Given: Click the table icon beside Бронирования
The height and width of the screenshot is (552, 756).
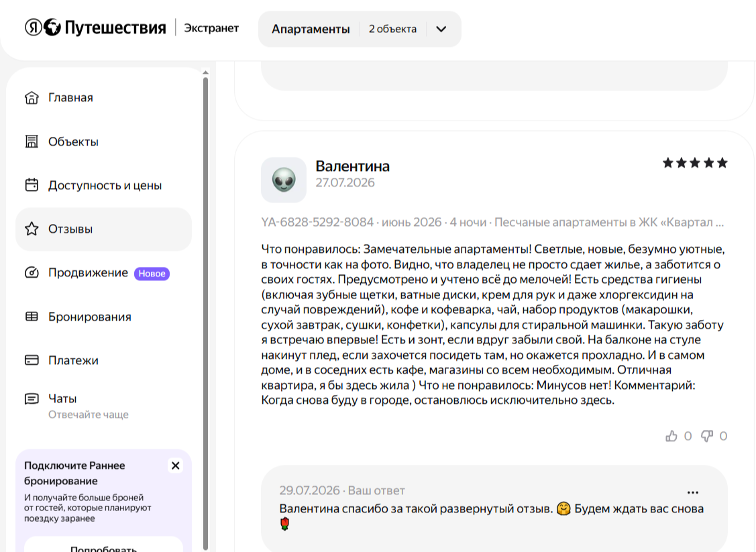Looking at the screenshot, I should click(x=32, y=317).
